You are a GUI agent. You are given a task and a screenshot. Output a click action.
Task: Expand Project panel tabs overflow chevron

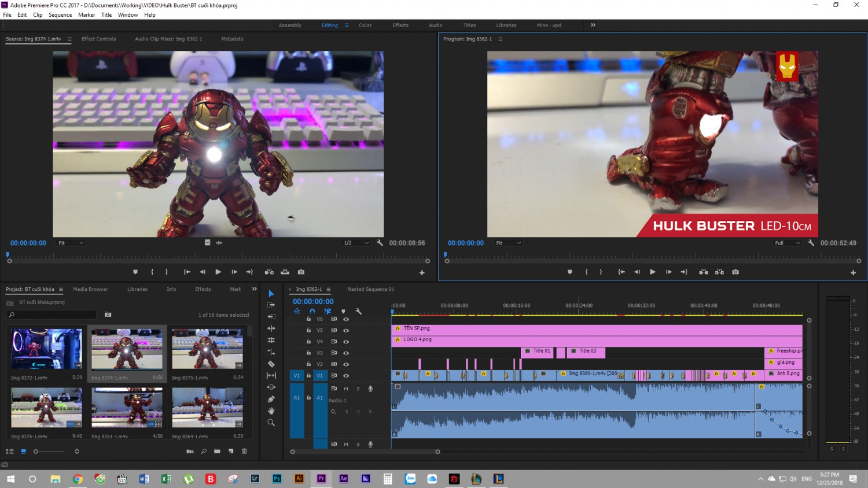254,289
